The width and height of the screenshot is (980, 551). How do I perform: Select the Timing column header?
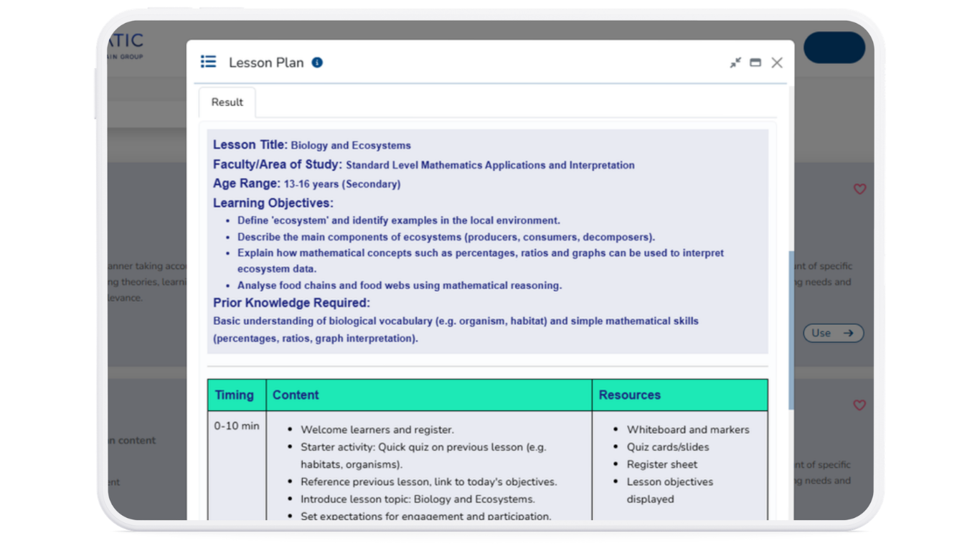tap(235, 395)
